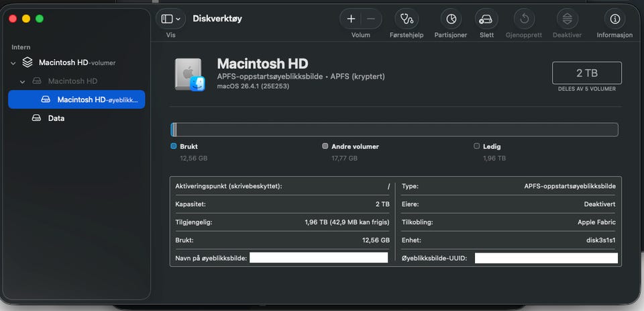644x311 pixels.
Task: Collapse the Macintosh HD-volumer container
Action: tap(13, 63)
